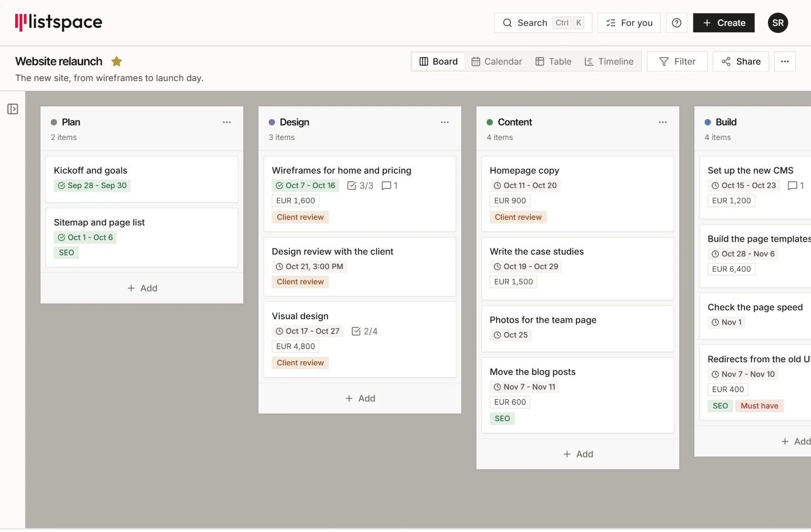
Task: Open the For you menu
Action: 629,23
